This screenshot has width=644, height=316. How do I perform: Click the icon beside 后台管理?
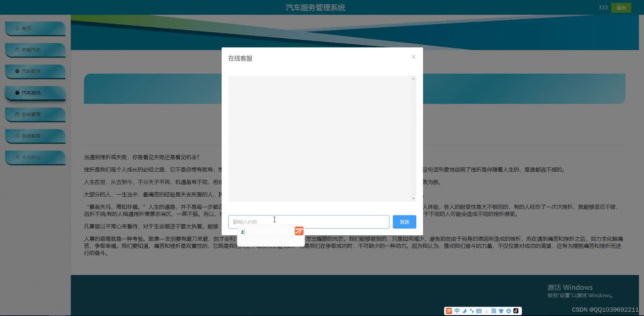click(x=17, y=114)
